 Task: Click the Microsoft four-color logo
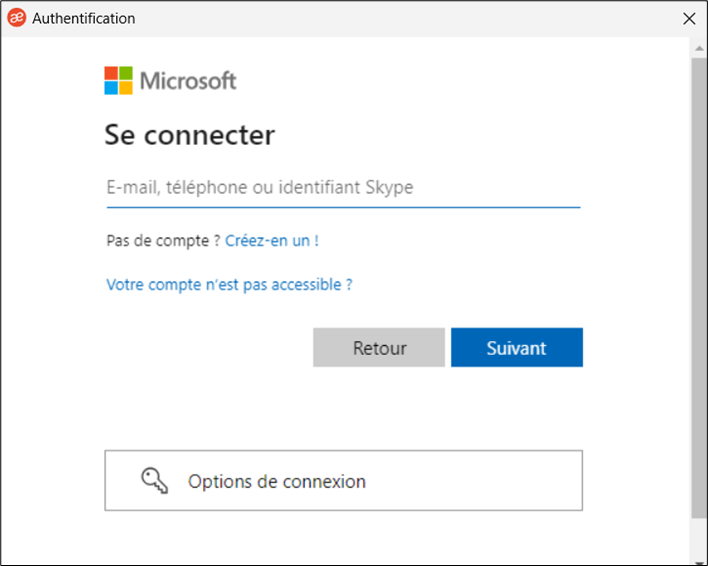click(x=118, y=80)
